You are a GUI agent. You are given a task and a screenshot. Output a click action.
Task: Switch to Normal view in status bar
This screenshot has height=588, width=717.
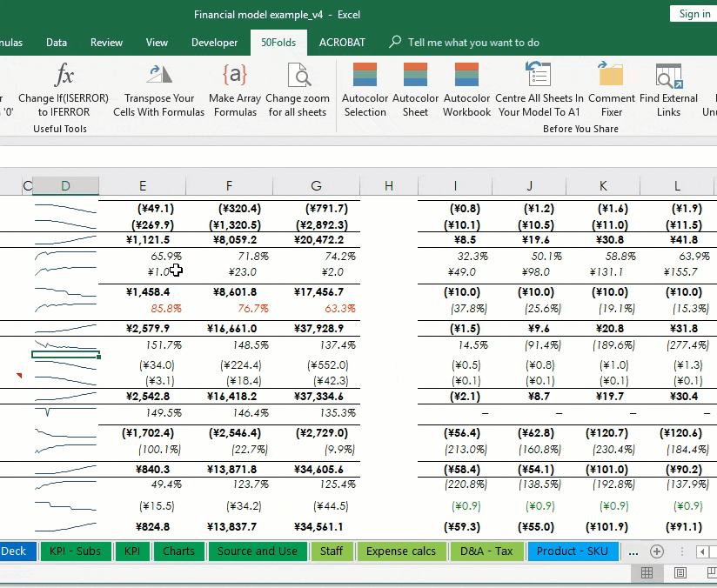point(647,572)
